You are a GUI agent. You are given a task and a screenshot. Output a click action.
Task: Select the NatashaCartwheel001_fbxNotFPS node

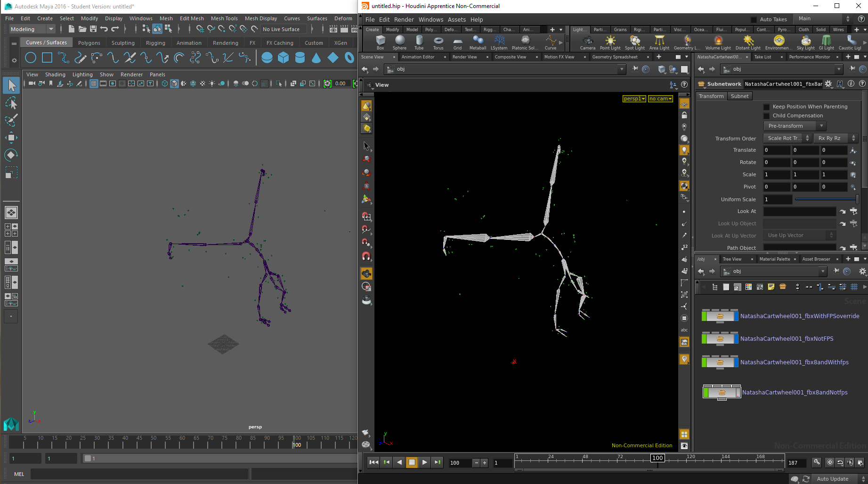[720, 339]
